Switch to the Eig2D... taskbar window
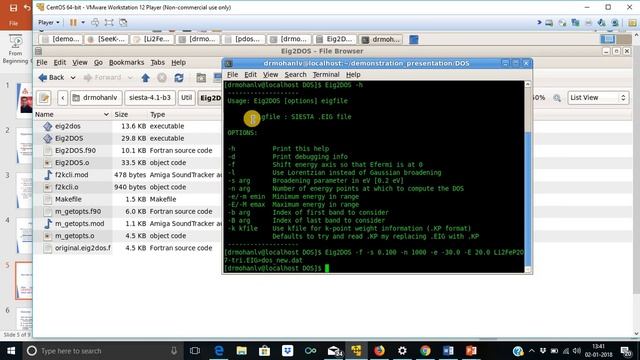Image resolution: width=640 pixels, height=360 pixels. coord(335,39)
